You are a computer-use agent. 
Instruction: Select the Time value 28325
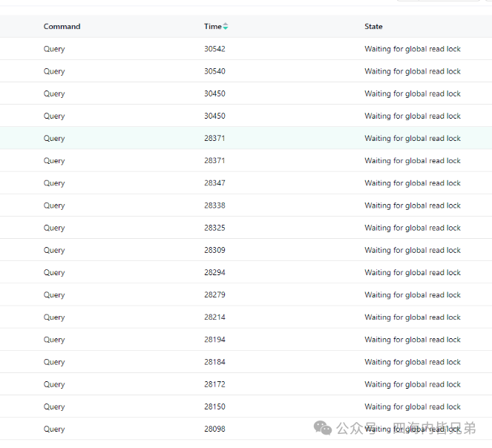point(214,228)
